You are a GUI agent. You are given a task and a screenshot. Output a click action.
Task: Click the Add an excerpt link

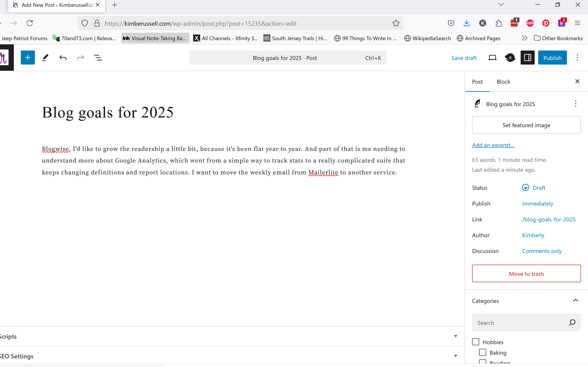(x=493, y=145)
